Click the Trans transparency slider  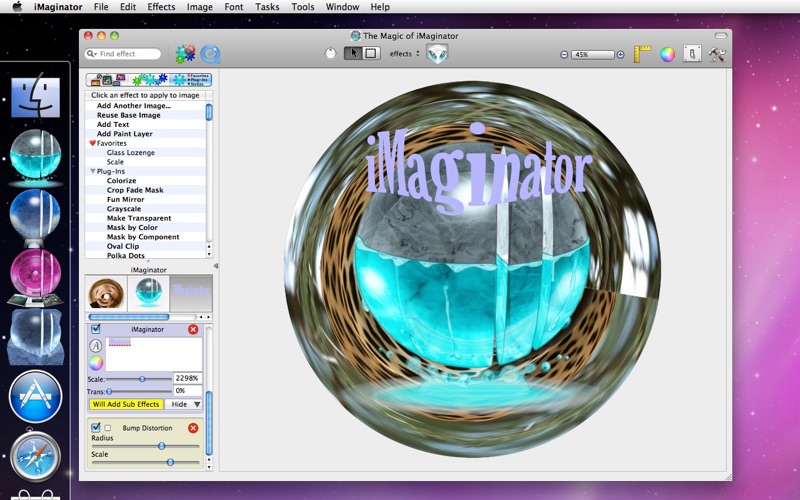[x=139, y=391]
